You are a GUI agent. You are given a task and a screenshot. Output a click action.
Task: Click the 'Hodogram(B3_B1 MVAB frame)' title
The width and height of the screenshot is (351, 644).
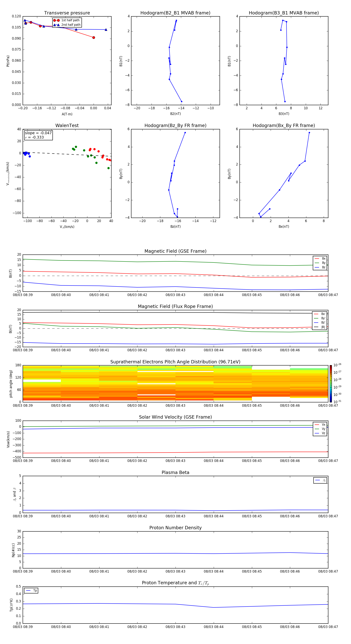[x=284, y=13]
